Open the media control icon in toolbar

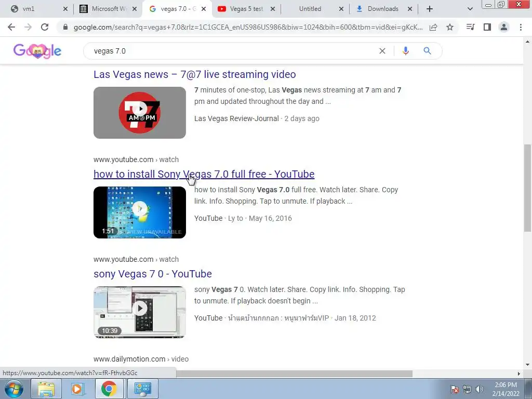tap(471, 27)
